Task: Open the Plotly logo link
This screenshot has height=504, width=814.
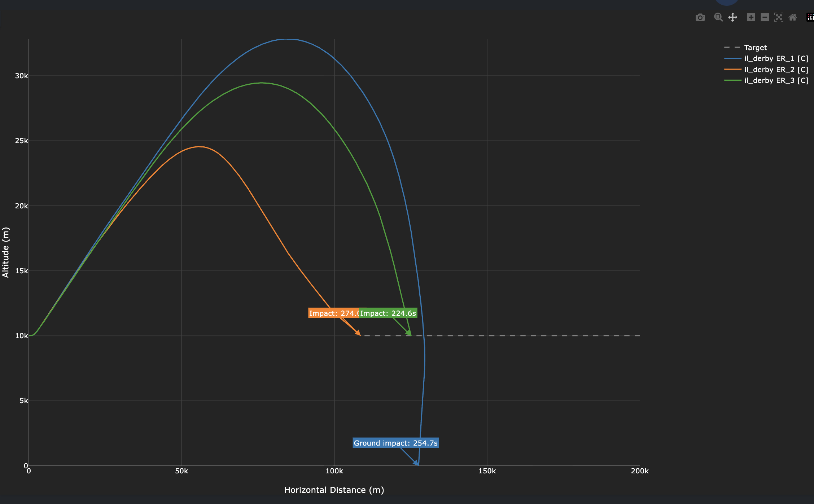Action: pyautogui.click(x=810, y=17)
